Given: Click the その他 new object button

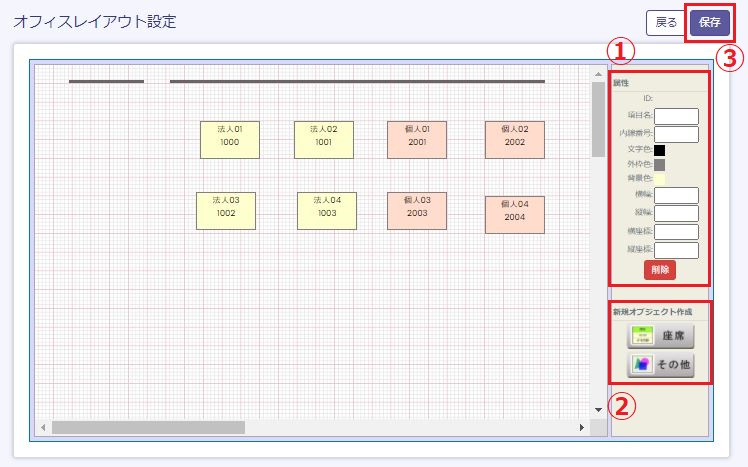Looking at the screenshot, I should [660, 364].
